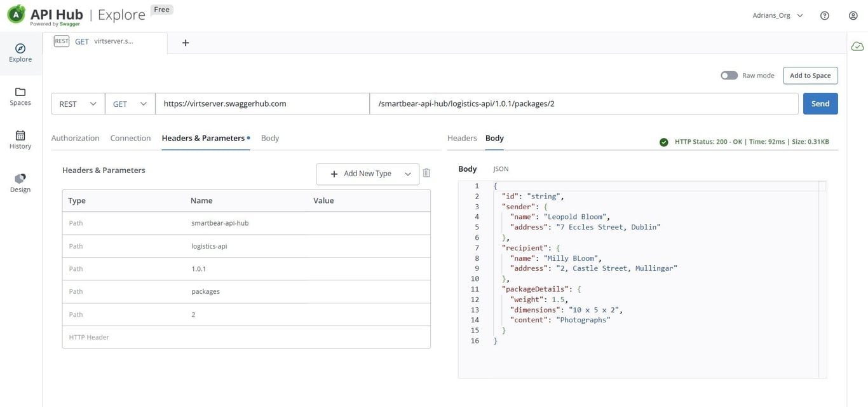Click the "Milly BLoom" recipient name line
The image size is (868, 407).
click(556, 258)
